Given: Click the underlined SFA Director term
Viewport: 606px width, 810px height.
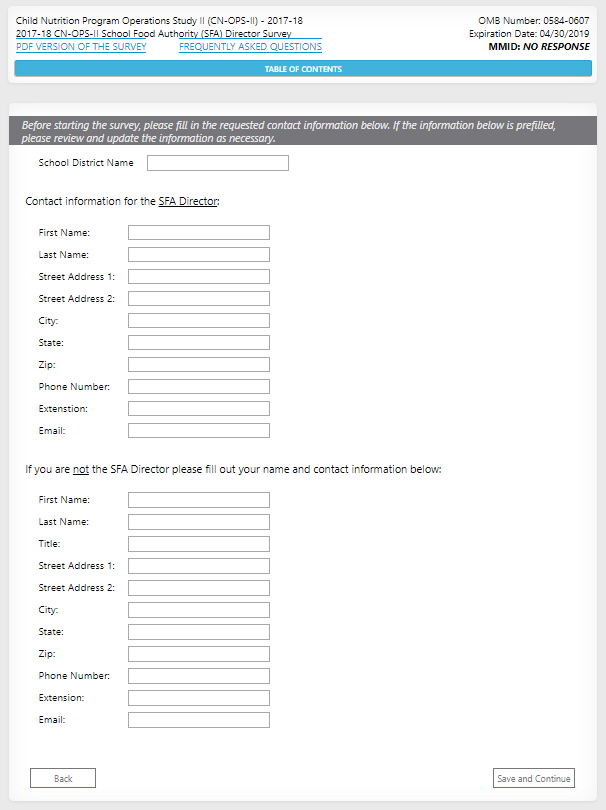Looking at the screenshot, I should 188,201.
